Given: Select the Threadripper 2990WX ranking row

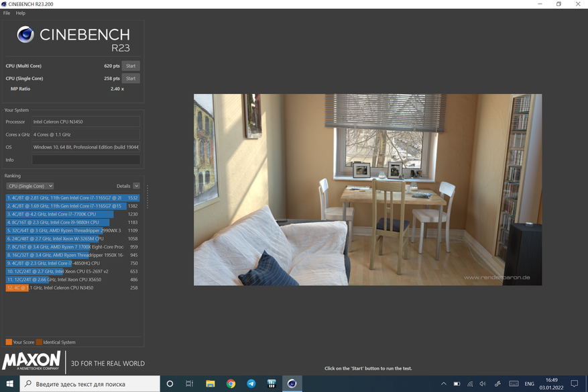Looking at the screenshot, I should (x=73, y=230).
